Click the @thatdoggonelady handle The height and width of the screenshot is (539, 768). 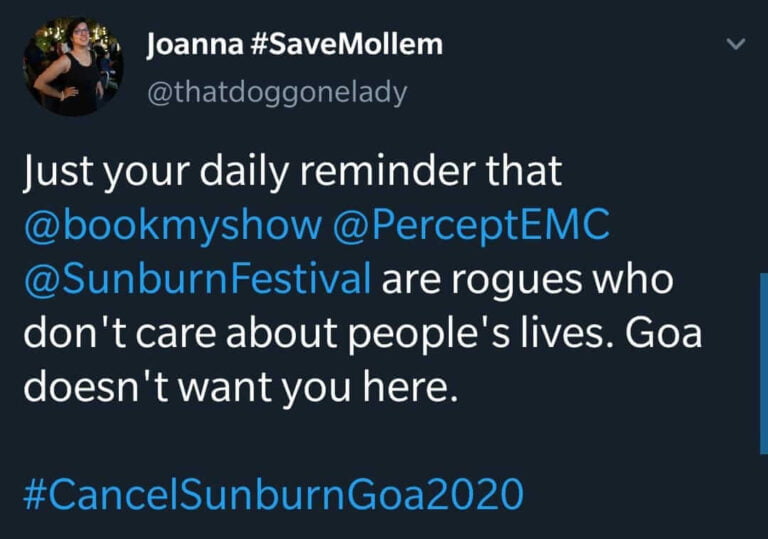point(277,92)
